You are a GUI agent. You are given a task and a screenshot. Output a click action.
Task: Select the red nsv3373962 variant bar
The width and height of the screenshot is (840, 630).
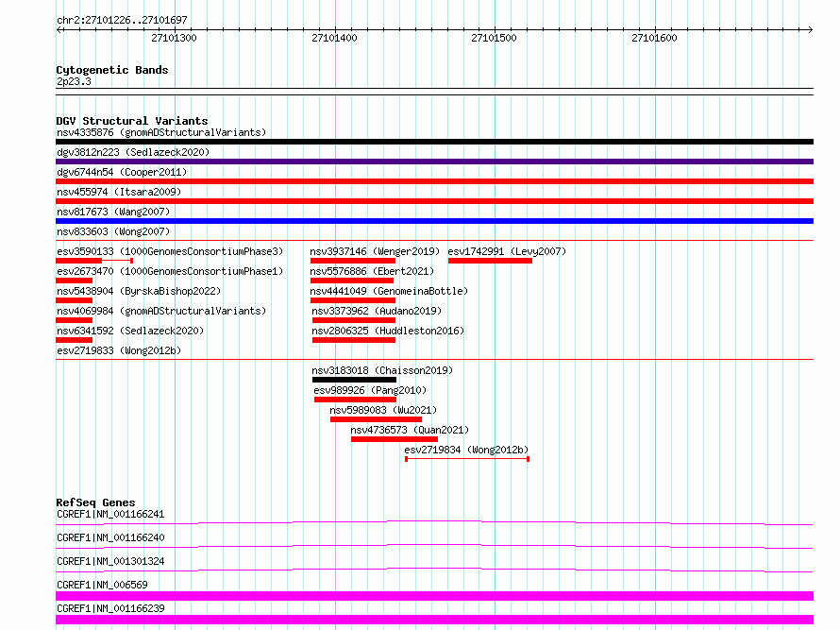(x=354, y=320)
